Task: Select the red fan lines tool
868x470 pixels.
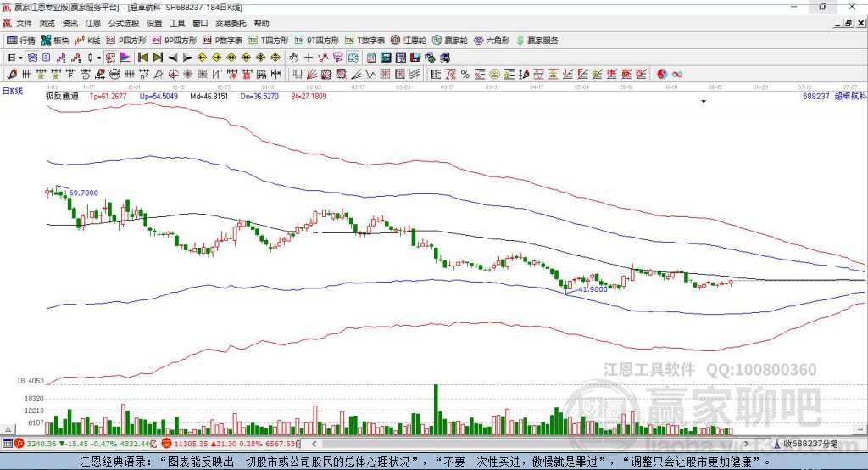Action: (312, 75)
